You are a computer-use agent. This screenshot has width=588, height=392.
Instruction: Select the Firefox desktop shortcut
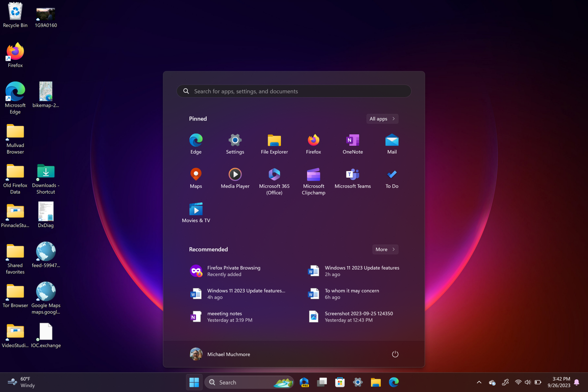pyautogui.click(x=15, y=55)
